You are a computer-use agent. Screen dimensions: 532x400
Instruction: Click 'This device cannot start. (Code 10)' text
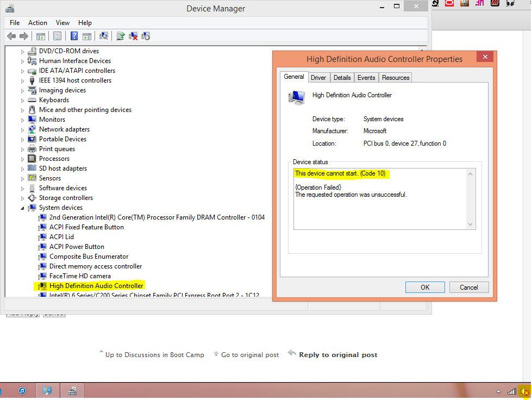[340, 173]
